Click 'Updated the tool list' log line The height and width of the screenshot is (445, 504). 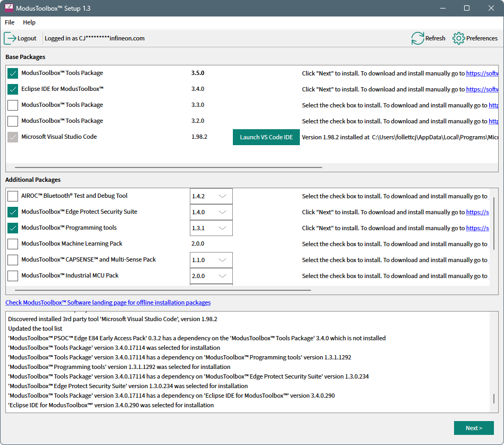coord(35,329)
